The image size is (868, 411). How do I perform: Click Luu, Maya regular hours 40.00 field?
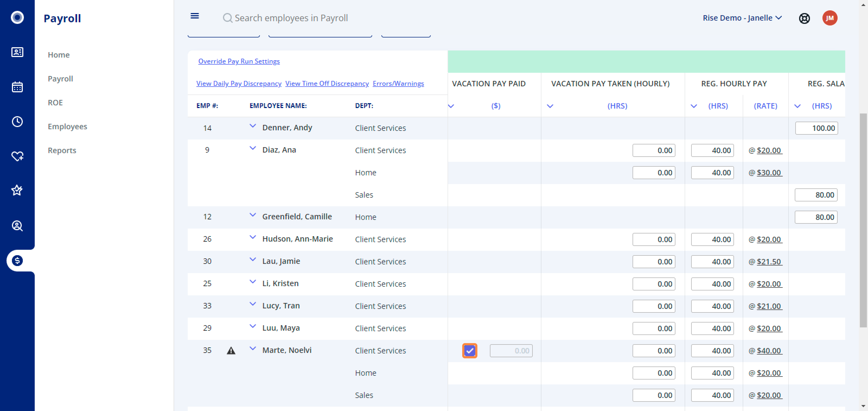coord(712,328)
